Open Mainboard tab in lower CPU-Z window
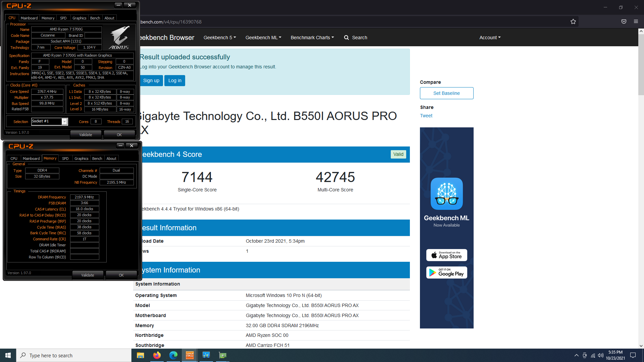 (31, 159)
